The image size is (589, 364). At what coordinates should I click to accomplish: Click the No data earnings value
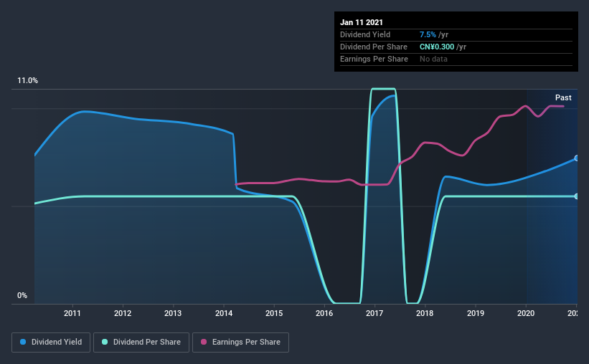[x=433, y=59]
